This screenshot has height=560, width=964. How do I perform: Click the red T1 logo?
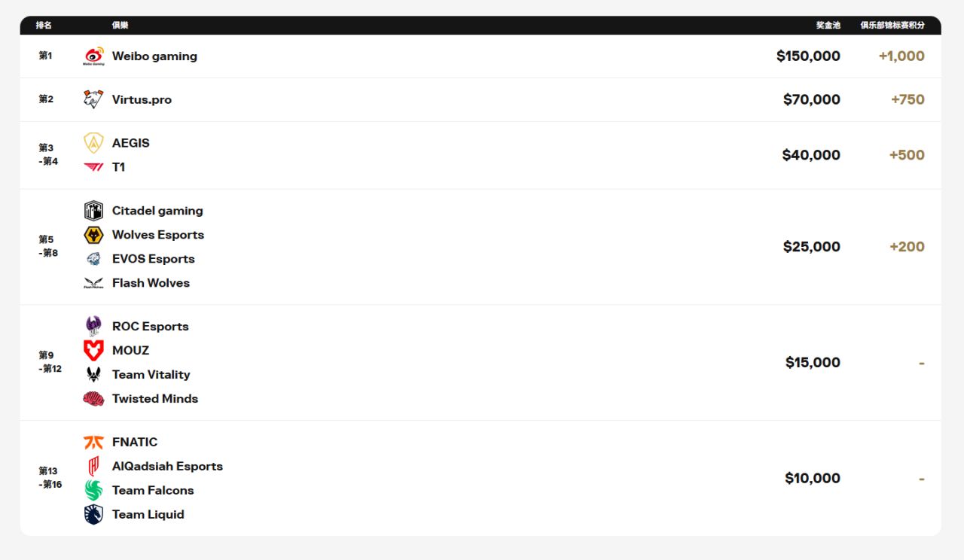pyautogui.click(x=93, y=167)
